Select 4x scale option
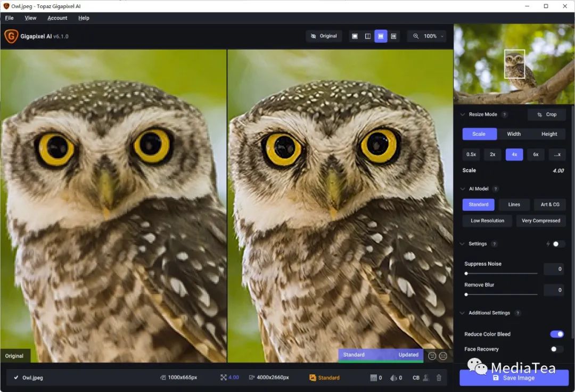Screen dimensions: 575x392 514,154
